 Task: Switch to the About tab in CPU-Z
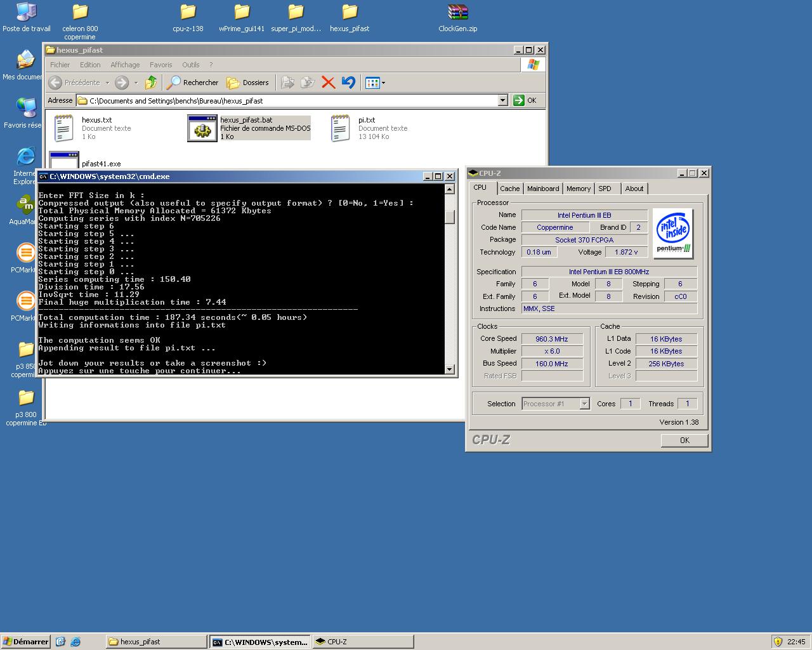tap(634, 189)
